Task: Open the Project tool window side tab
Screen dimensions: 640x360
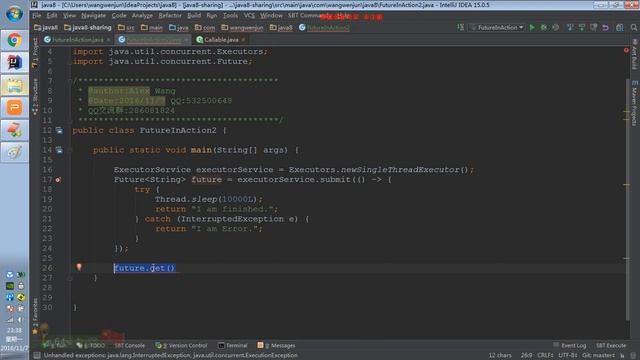Action: (35, 53)
